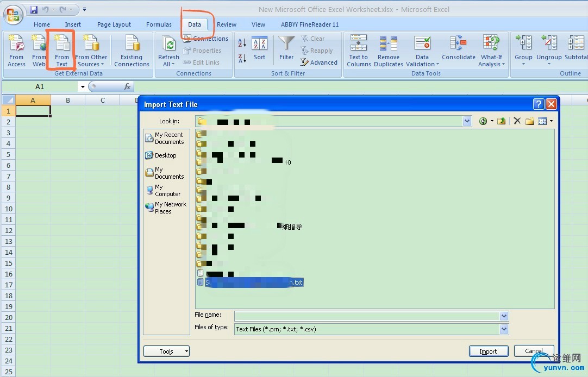Click inside the formula bar
This screenshot has width=588, height=377.
click(x=360, y=86)
